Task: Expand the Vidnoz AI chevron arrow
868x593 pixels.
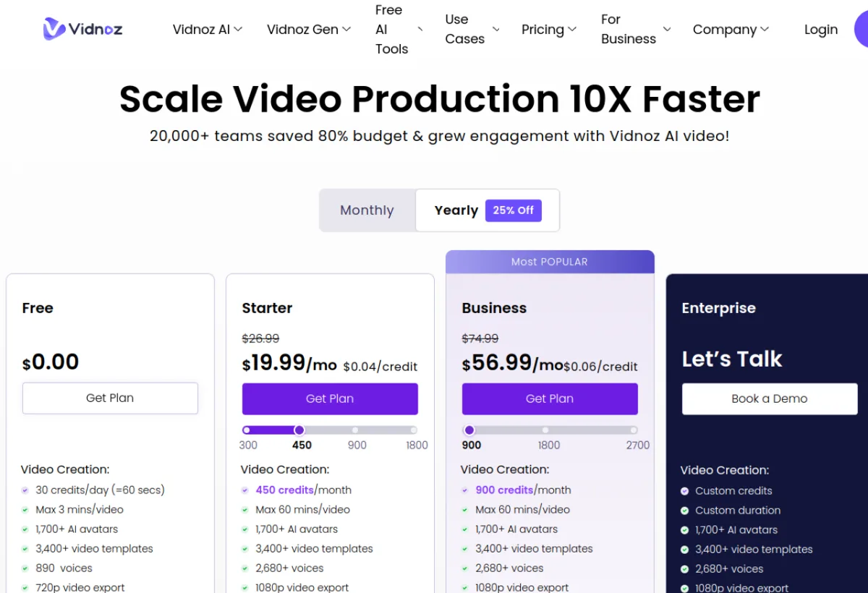Action: pyautogui.click(x=238, y=30)
